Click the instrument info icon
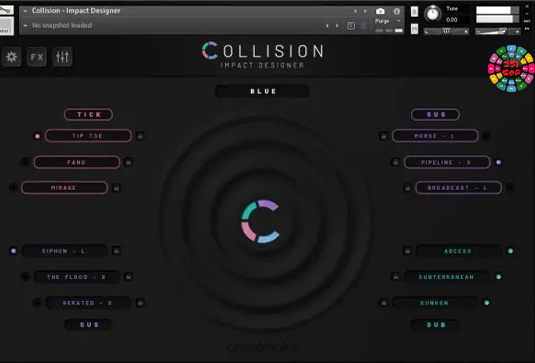 pos(396,11)
